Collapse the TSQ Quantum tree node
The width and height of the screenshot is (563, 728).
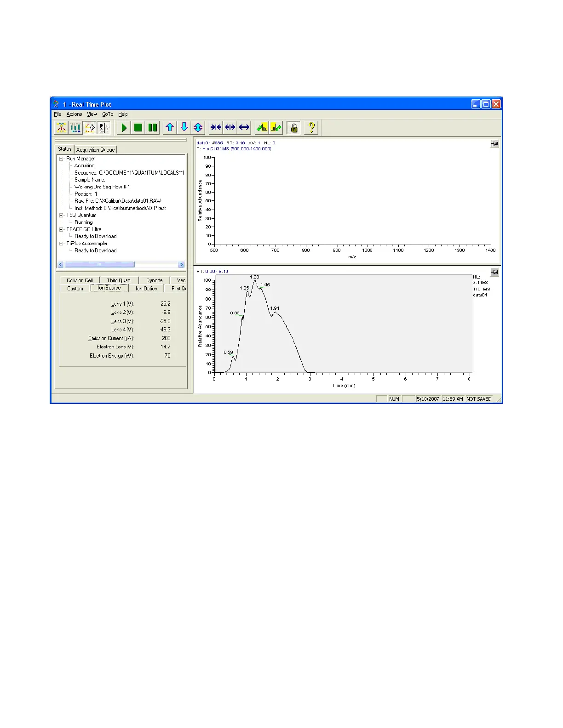click(61, 215)
